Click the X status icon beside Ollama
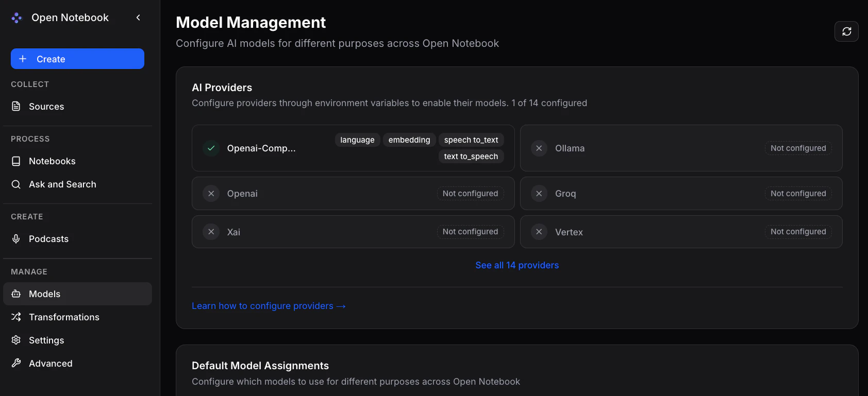This screenshot has width=868, height=396. click(x=539, y=148)
